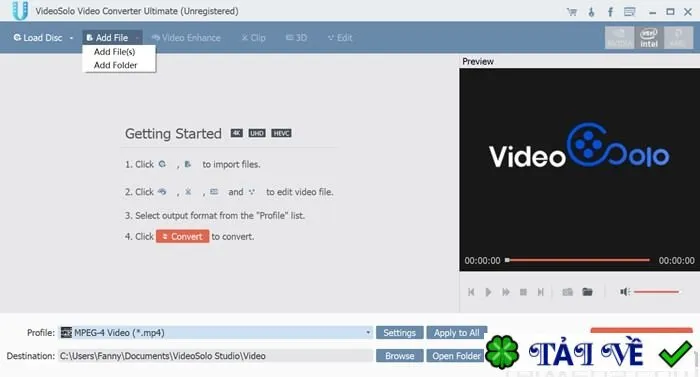The height and width of the screenshot is (377, 700).
Task: Click the VideoSolo app logo
Action: click(20, 11)
